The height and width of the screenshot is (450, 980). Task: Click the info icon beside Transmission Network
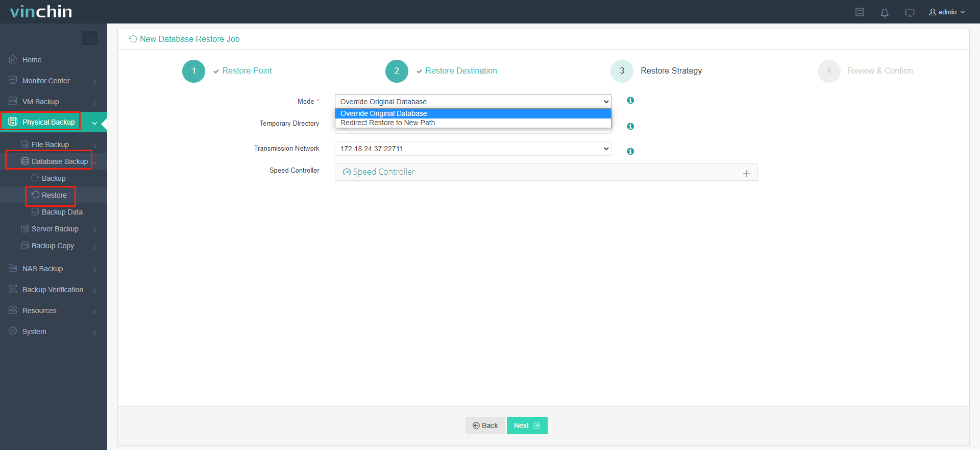(630, 151)
